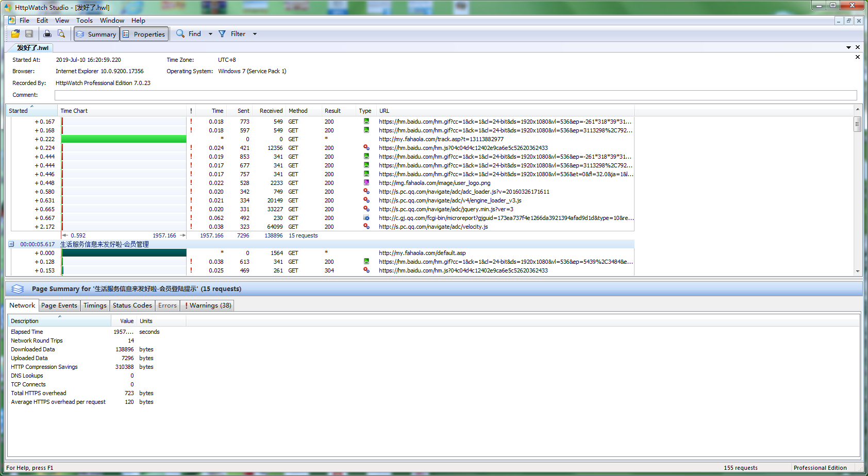Click the green time chart bar for track.asp
Screen dimensions: 868x476
(x=124, y=139)
